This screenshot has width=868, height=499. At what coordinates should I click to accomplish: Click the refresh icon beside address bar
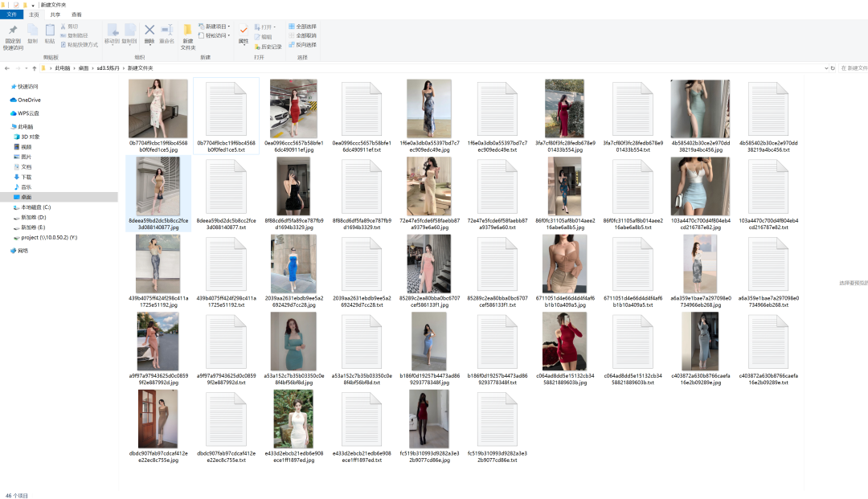pos(833,68)
